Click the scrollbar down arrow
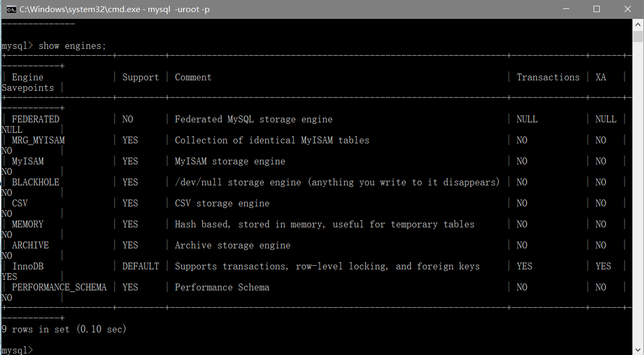Viewport: 644px width, 355px height. pos(638,349)
